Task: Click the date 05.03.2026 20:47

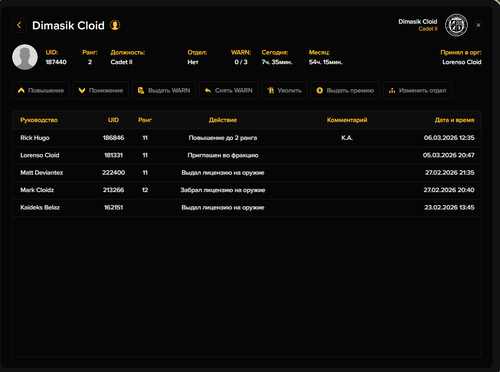Action: pos(449,155)
